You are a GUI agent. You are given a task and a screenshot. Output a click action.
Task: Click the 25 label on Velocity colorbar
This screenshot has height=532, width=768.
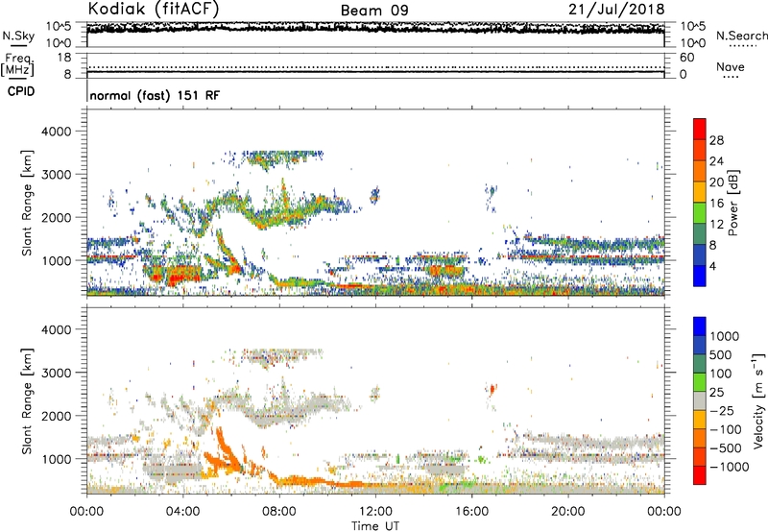716,393
